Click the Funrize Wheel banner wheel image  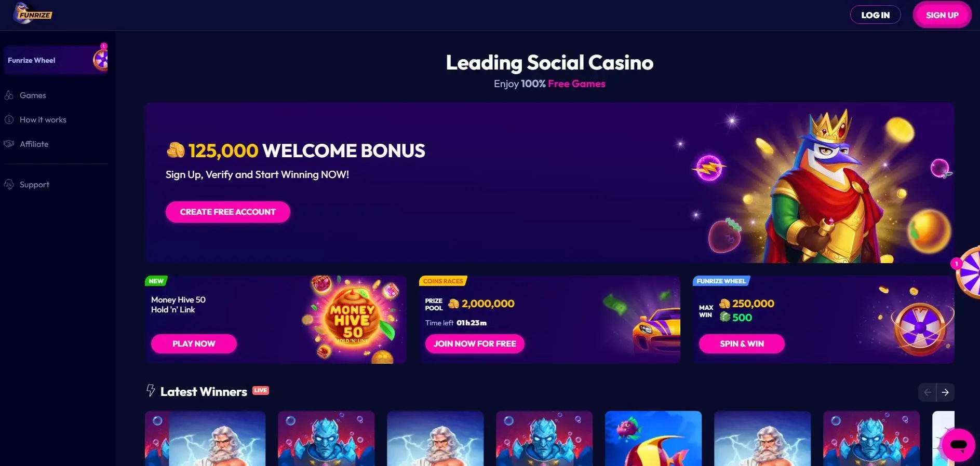point(920,328)
